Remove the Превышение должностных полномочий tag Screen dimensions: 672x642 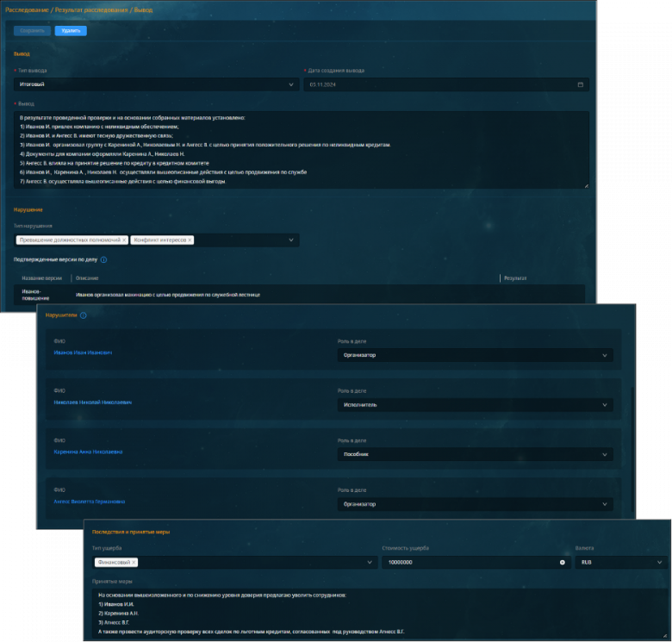coord(124,240)
